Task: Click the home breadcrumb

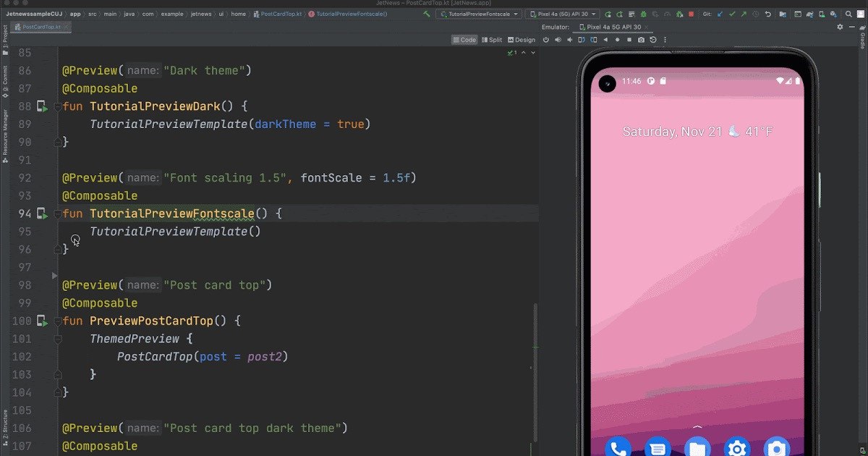Action: 238,14
